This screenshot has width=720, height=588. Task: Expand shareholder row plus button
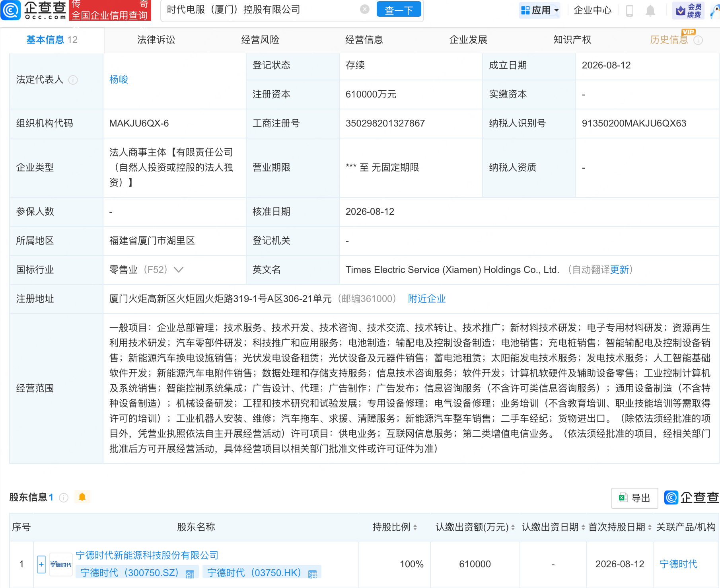(41, 564)
